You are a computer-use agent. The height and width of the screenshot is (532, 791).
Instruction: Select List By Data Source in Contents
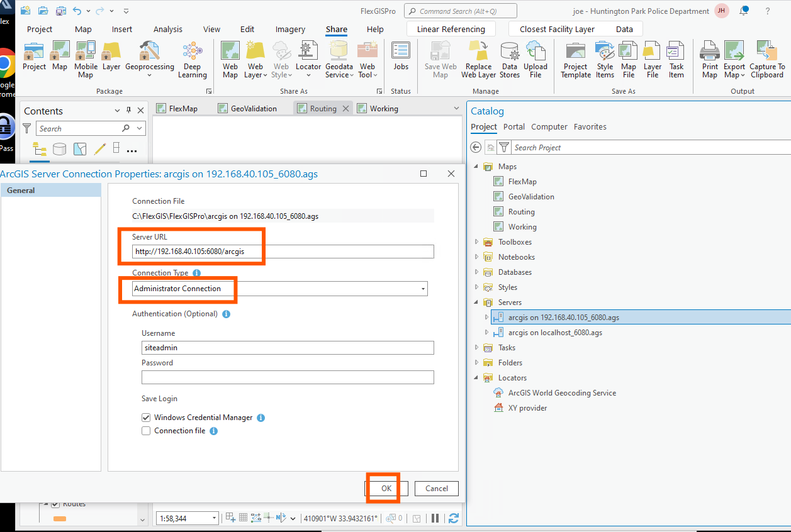point(59,149)
